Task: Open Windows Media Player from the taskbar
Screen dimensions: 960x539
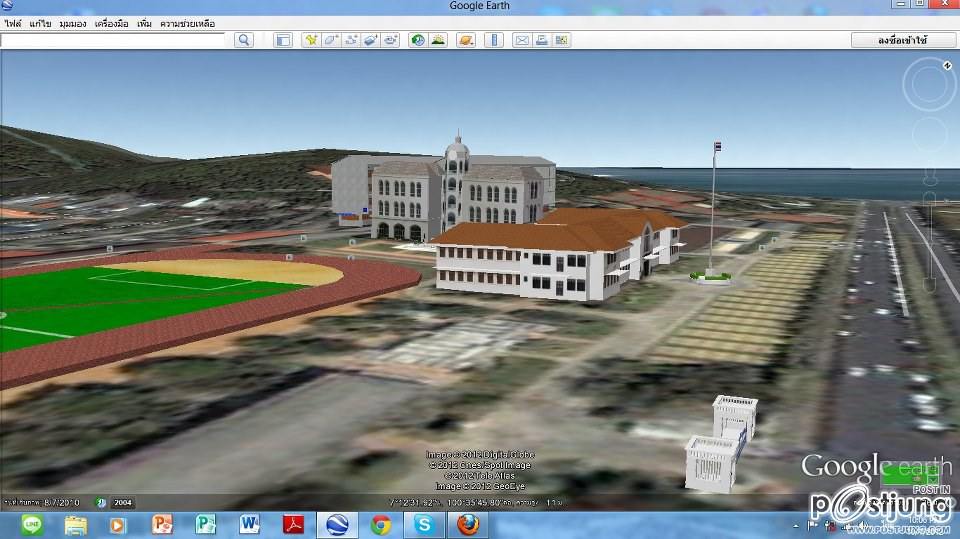Action: point(118,525)
